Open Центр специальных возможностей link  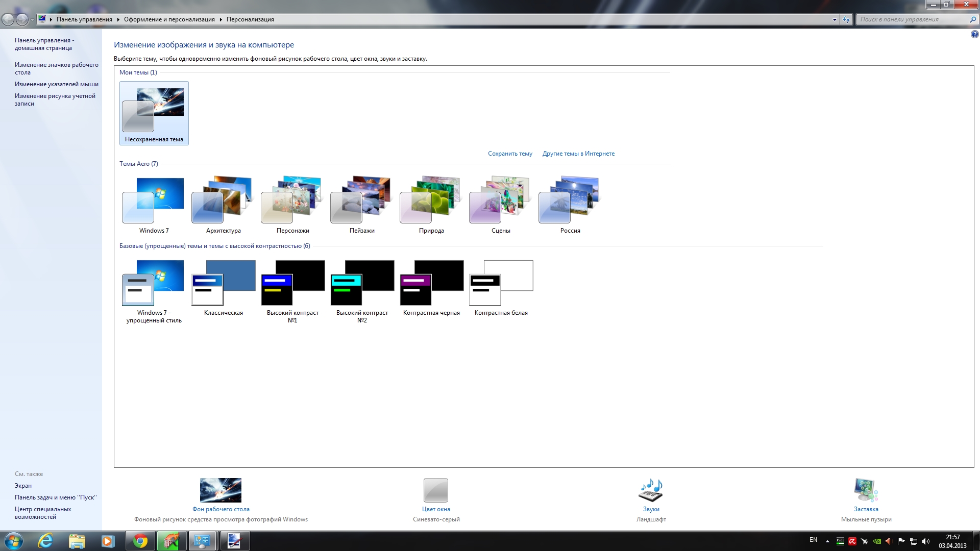[43, 513]
